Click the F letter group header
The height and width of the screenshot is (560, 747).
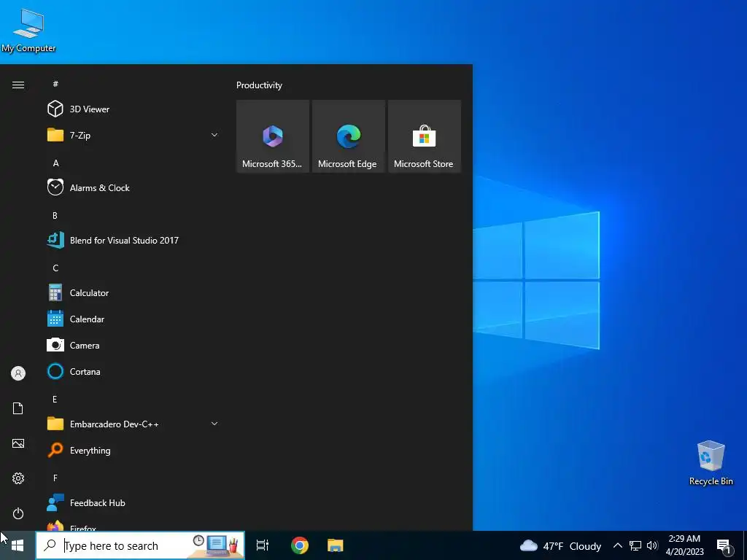click(55, 478)
